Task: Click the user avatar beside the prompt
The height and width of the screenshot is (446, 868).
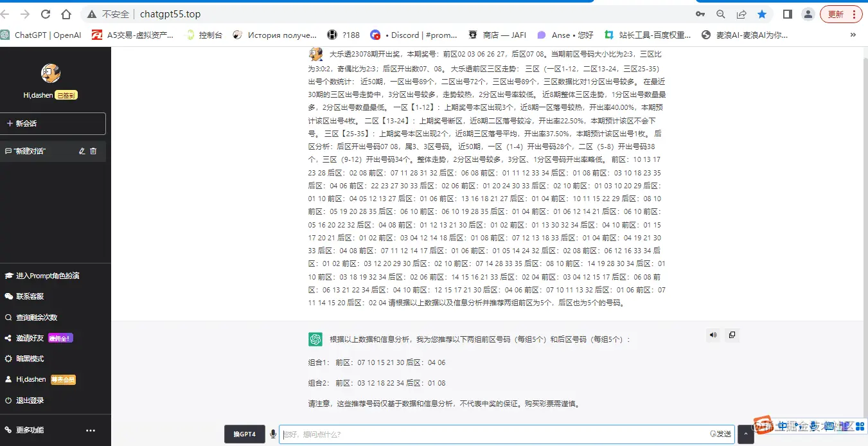Action: [315, 54]
